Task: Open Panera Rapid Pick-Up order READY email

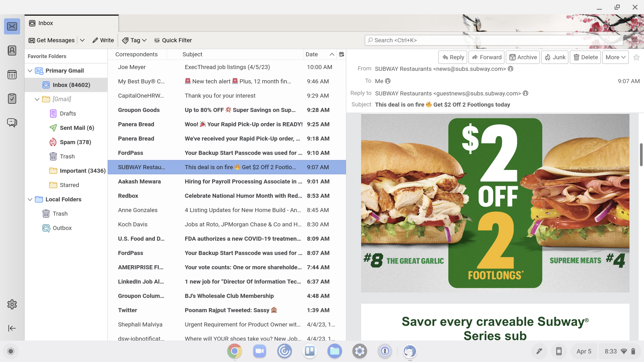Action: [227, 124]
